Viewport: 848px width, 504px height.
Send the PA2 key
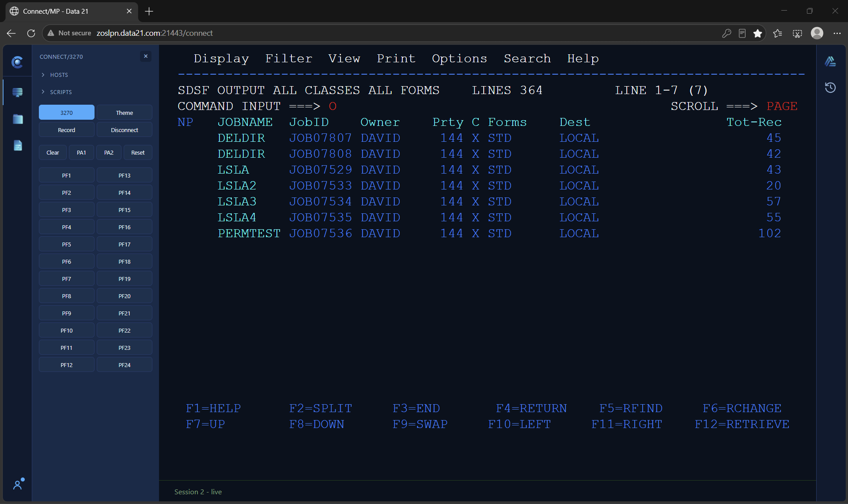tap(109, 152)
